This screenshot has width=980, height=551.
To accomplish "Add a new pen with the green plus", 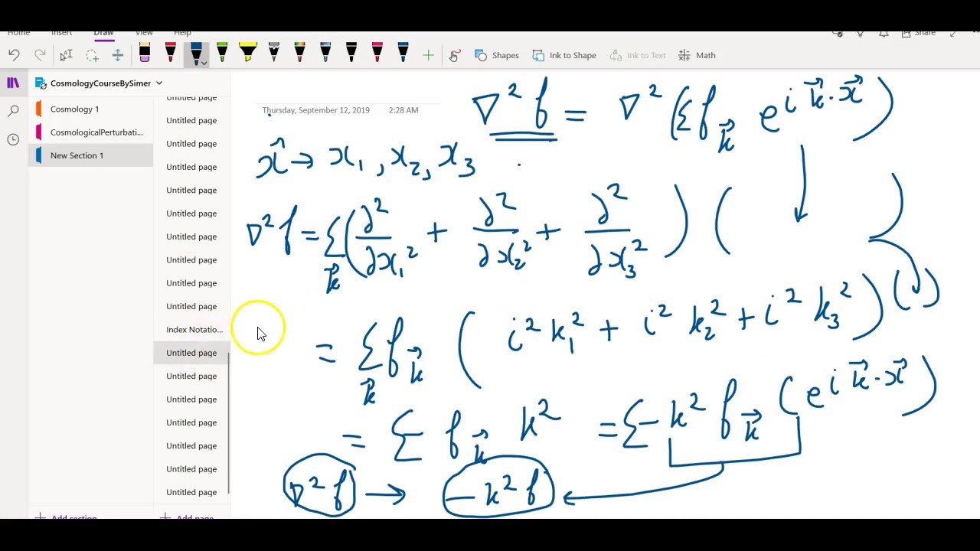I will 428,55.
